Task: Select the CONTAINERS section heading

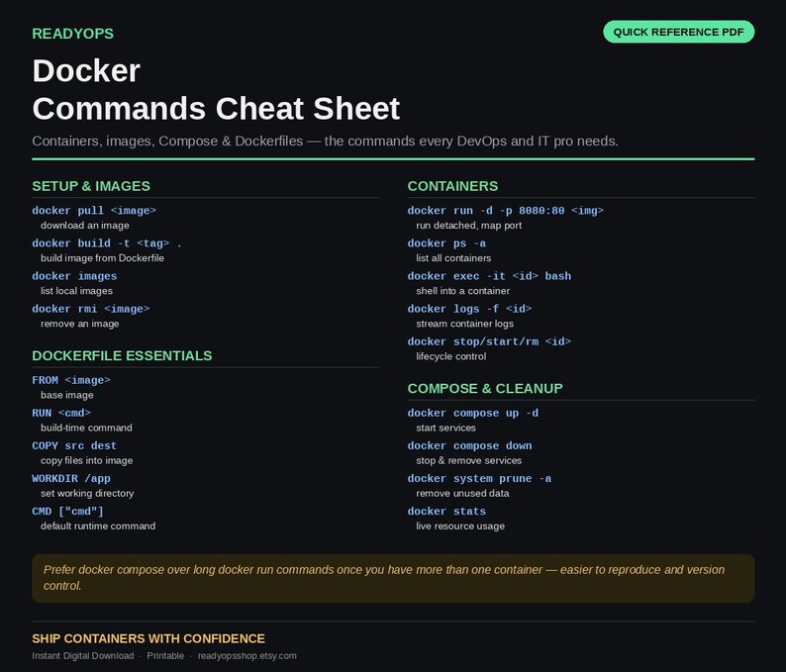Action: 452,186
